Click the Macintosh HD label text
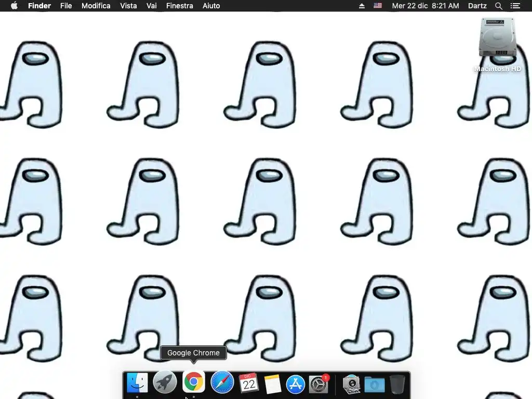The image size is (532, 399). (497, 69)
